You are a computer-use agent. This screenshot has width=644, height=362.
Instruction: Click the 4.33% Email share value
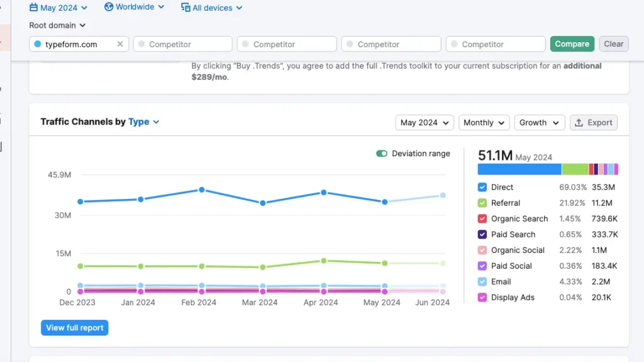coord(570,282)
